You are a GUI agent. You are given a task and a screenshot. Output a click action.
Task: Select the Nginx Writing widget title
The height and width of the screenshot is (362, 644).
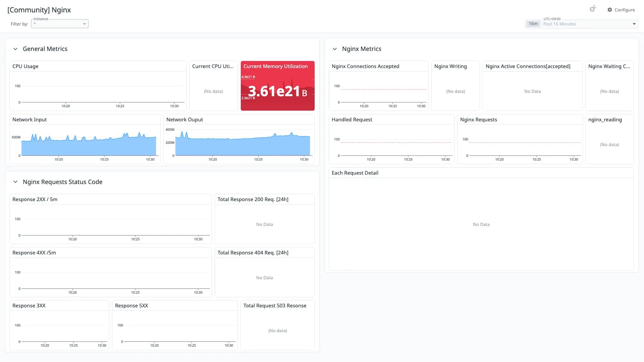450,66
